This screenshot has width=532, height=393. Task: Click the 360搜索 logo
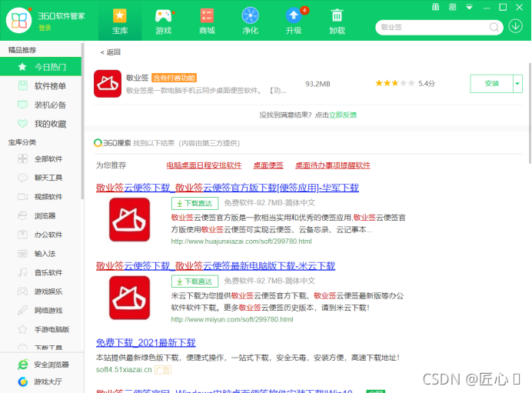tap(112, 143)
